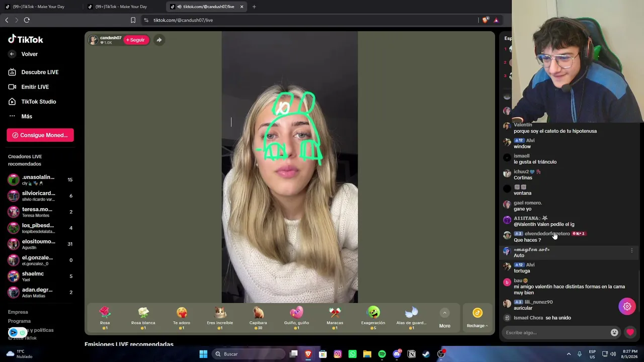Open shaelmc recommended live

point(40,277)
